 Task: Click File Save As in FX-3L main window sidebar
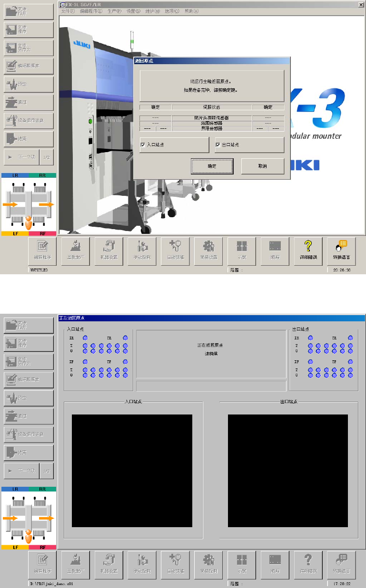coord(29,48)
